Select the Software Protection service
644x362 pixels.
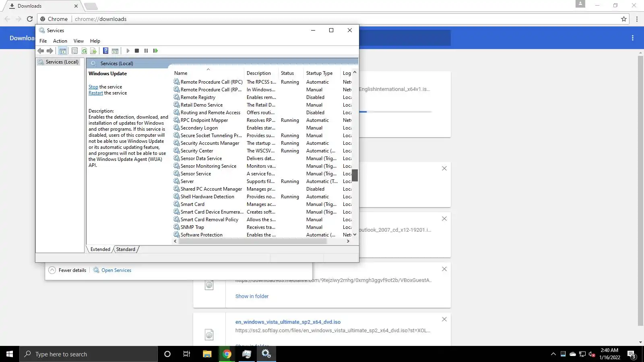pyautogui.click(x=262, y=235)
